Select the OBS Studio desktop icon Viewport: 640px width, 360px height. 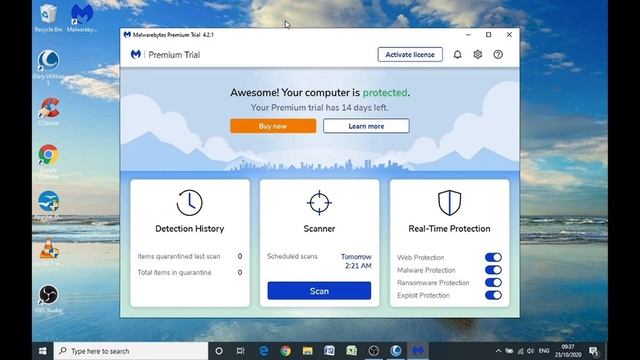[x=48, y=299]
